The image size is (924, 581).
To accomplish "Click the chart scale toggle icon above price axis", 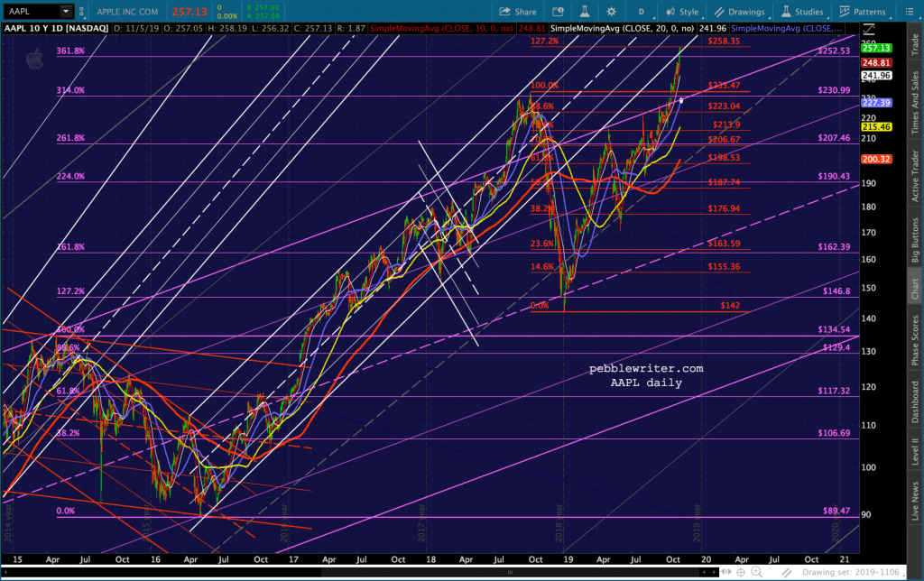I will (x=869, y=29).
